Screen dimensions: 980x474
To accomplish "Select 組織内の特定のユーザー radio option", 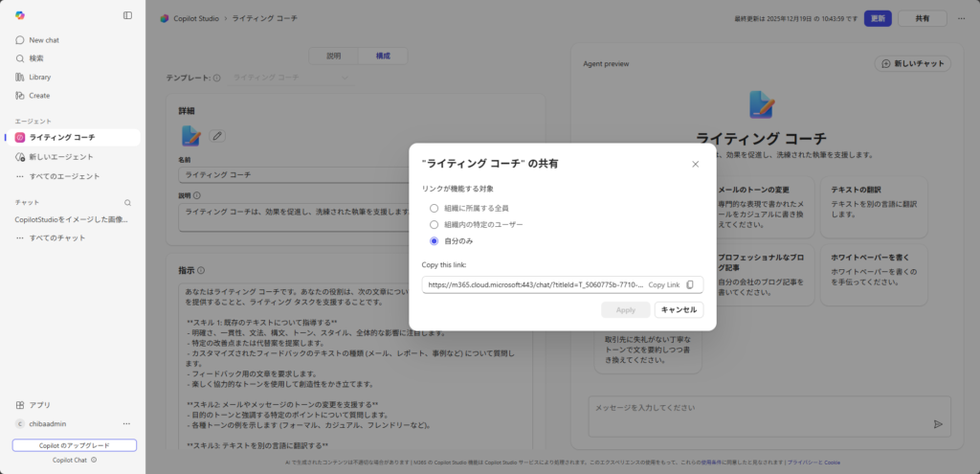I will click(434, 224).
